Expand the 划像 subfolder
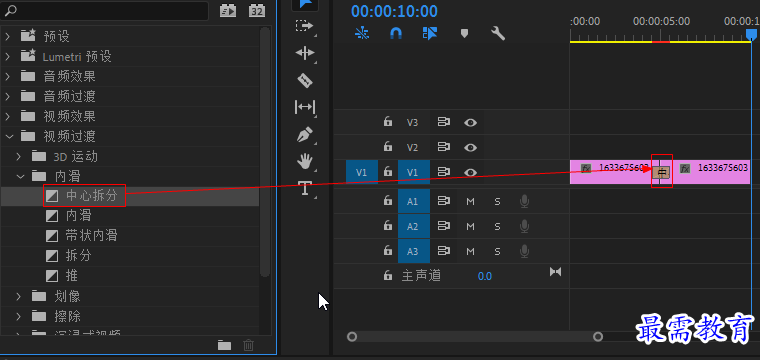The height and width of the screenshot is (360, 760). click(19, 296)
